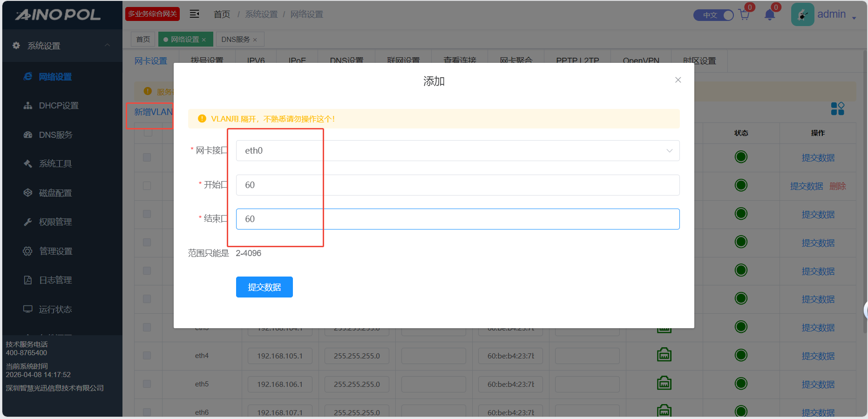Close the DNS服务 tab via its X
868x419 pixels.
[x=255, y=40]
